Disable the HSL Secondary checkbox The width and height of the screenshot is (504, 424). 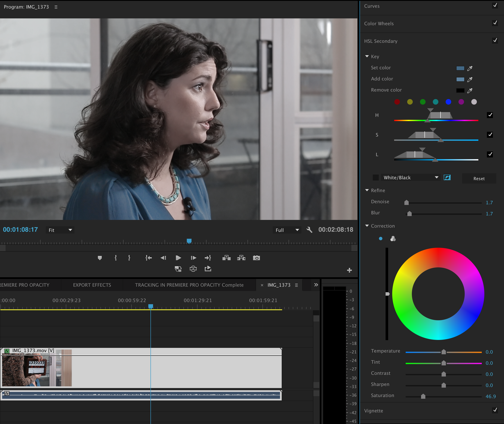coord(495,41)
